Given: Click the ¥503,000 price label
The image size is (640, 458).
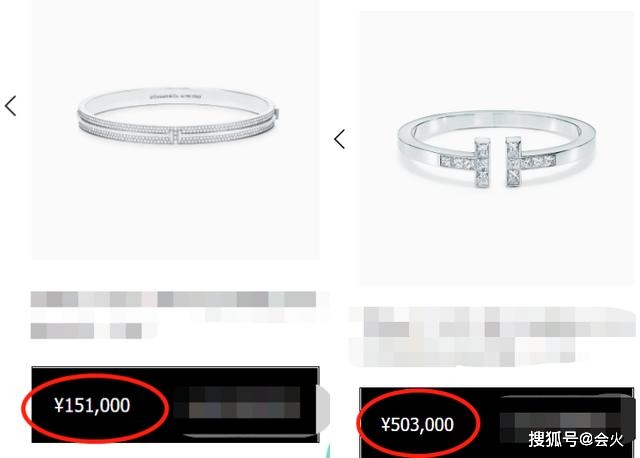Looking at the screenshot, I should [417, 425].
